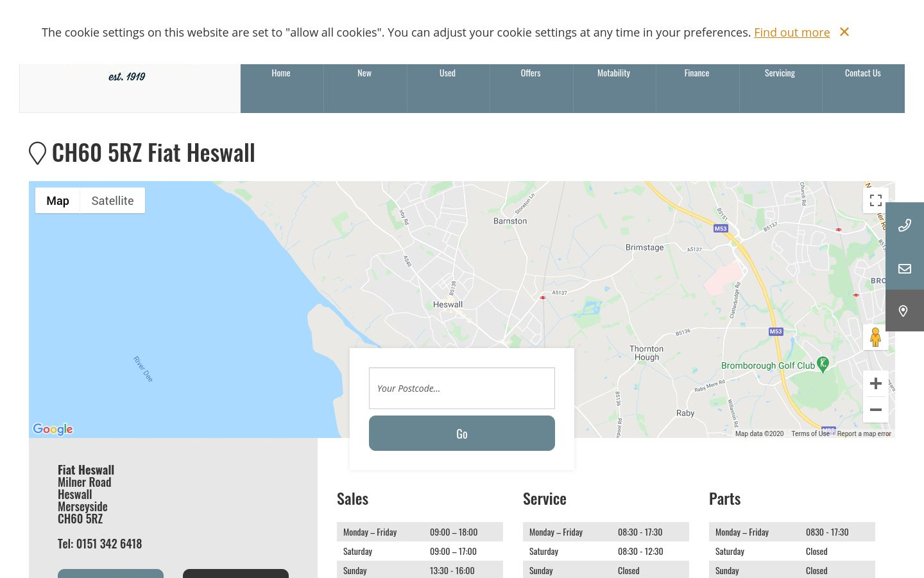Viewport: 924px width, 578px height.
Task: Close the cookie settings banner
Action: tap(844, 32)
